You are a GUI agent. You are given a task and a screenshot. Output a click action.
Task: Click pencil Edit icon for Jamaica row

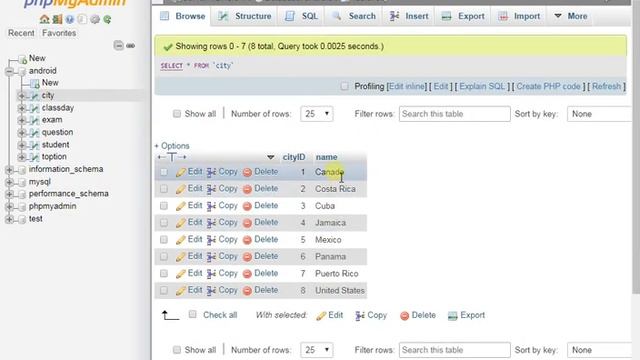click(180, 223)
